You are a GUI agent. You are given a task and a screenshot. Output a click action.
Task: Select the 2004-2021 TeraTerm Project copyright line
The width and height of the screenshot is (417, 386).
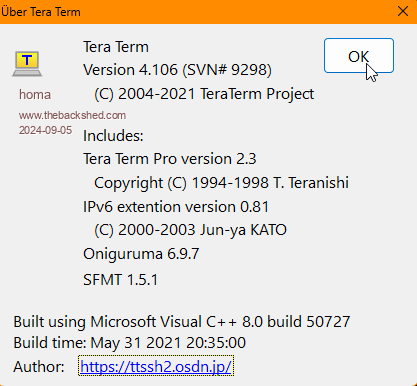(x=204, y=94)
